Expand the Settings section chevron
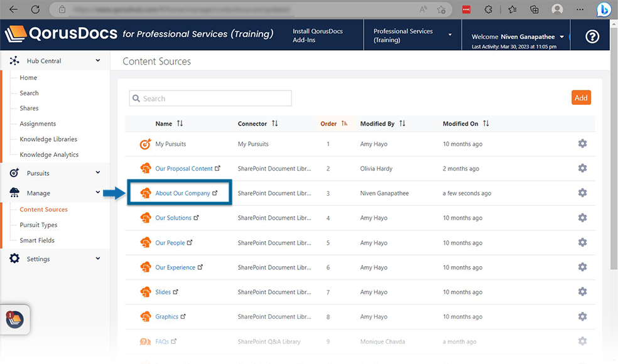This screenshot has height=364, width=618. click(x=98, y=259)
